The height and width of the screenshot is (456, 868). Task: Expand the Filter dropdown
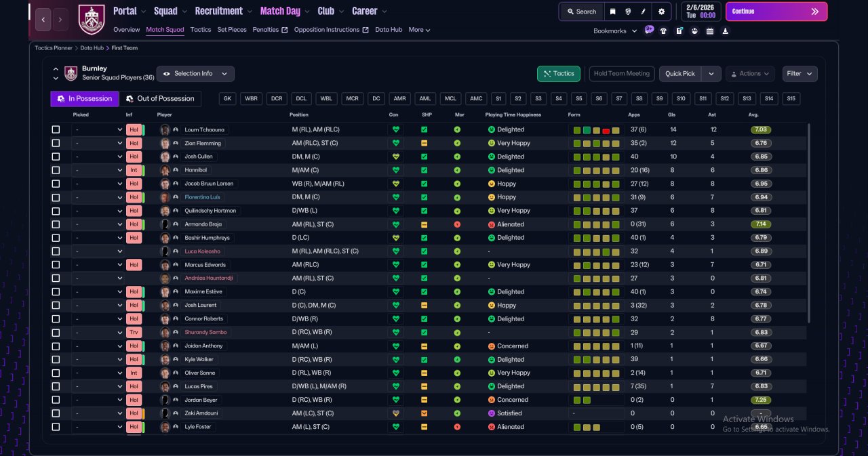coord(800,74)
